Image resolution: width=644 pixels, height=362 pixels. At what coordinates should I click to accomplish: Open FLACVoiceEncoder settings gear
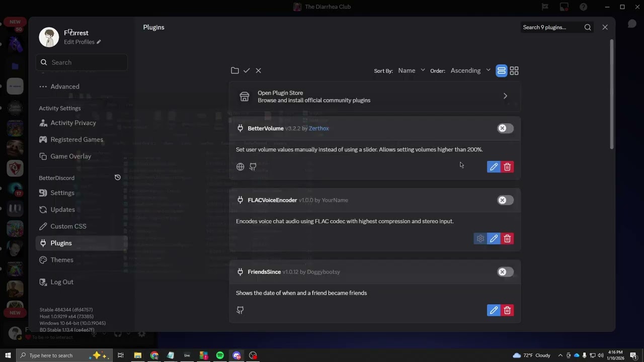tap(480, 239)
